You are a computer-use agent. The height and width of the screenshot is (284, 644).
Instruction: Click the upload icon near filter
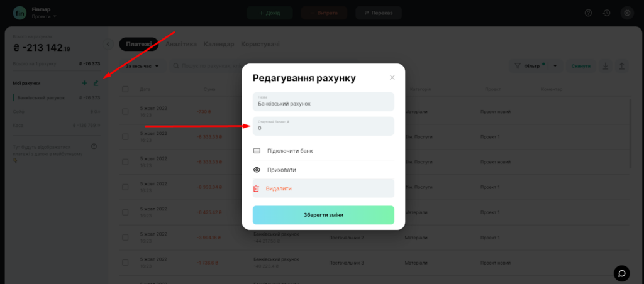point(621,66)
